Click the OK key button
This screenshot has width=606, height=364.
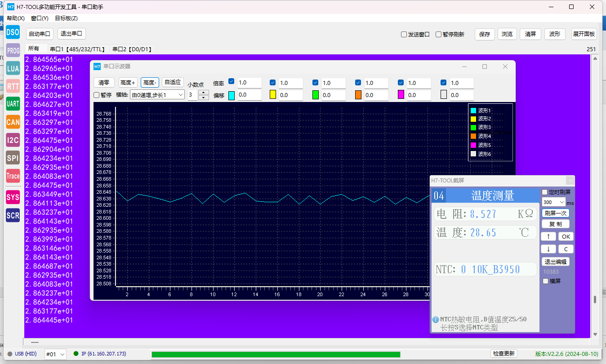pos(566,236)
